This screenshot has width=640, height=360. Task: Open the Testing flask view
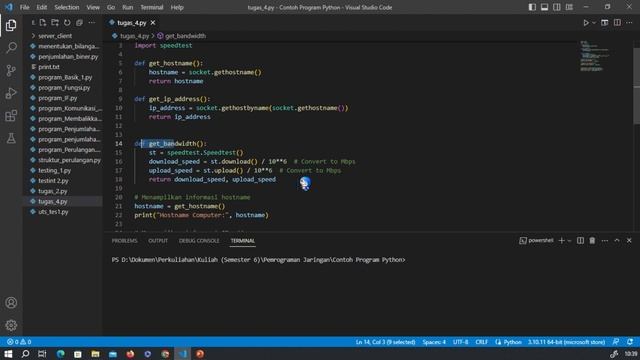pyautogui.click(x=11, y=138)
